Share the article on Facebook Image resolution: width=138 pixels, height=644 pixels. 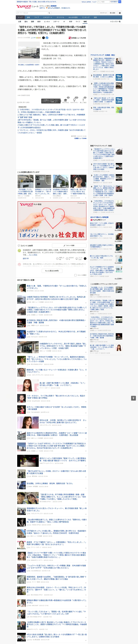tap(47, 38)
